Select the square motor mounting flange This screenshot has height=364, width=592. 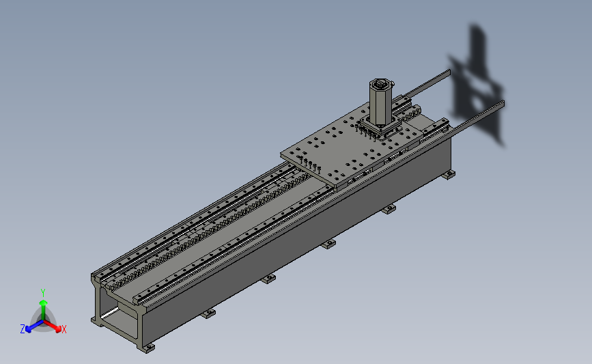tap(380, 129)
